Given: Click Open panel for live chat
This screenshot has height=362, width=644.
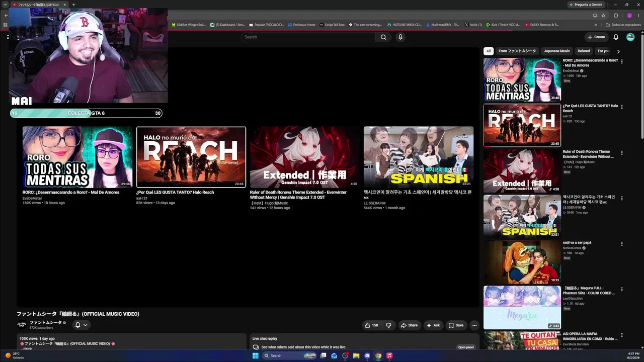Looking at the screenshot, I should tap(466, 347).
